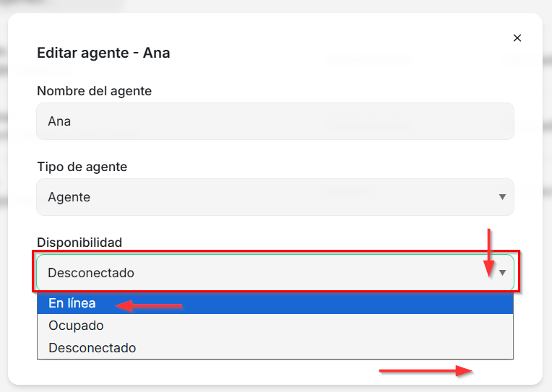
Task: Click the "Editar agente - Ana" dialog title
Action: [x=103, y=53]
